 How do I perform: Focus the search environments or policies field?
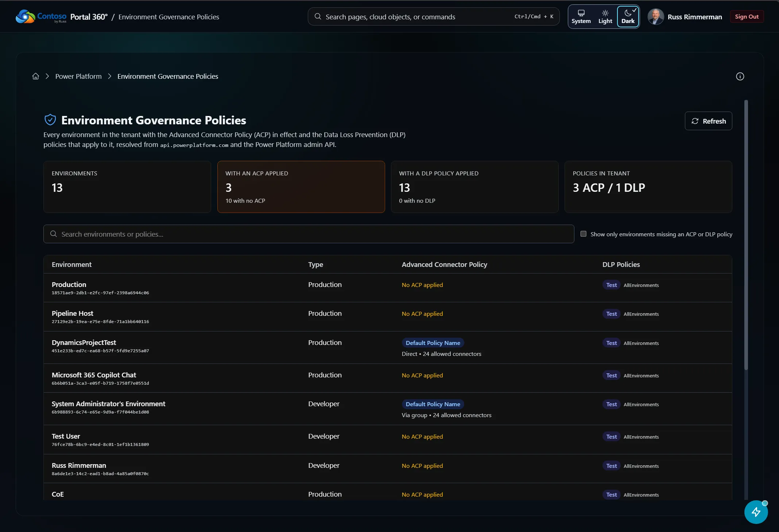[309, 234]
